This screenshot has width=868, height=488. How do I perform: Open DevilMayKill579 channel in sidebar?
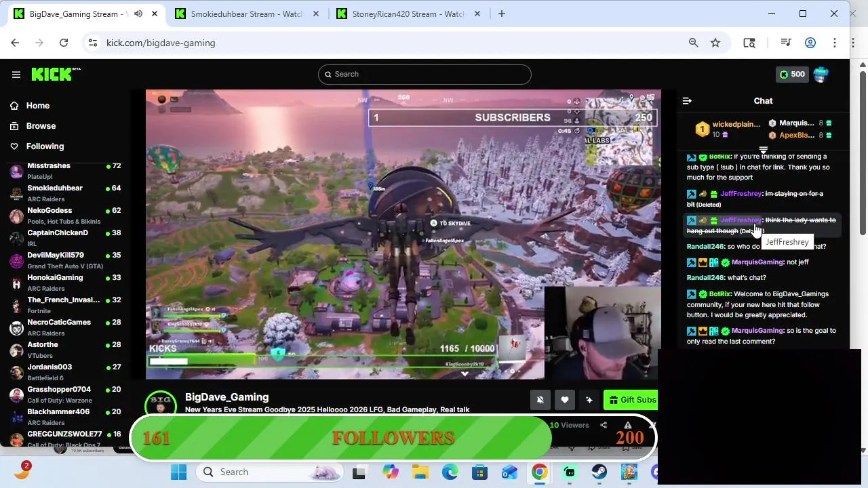(x=66, y=260)
